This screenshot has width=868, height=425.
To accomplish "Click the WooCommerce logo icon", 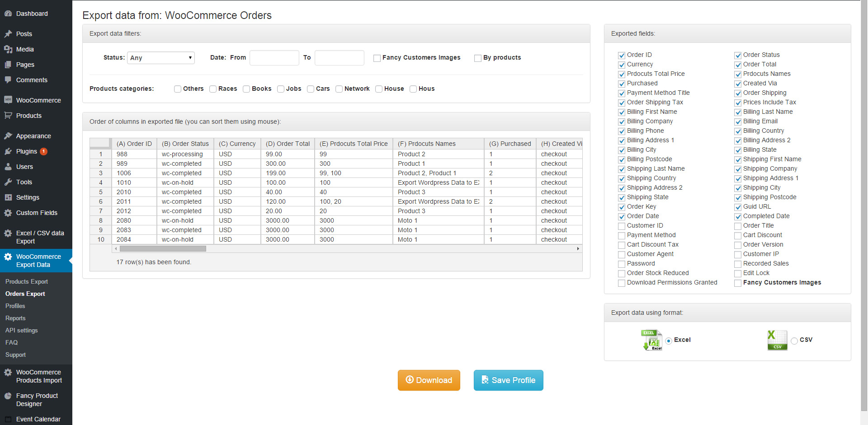I will tap(8, 100).
